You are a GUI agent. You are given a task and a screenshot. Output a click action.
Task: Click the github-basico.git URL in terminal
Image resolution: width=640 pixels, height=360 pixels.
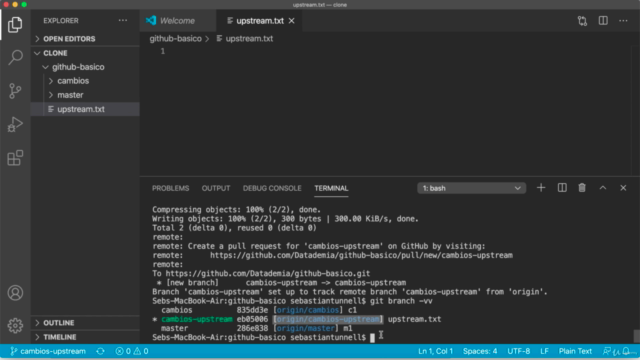pyautogui.click(x=268, y=273)
